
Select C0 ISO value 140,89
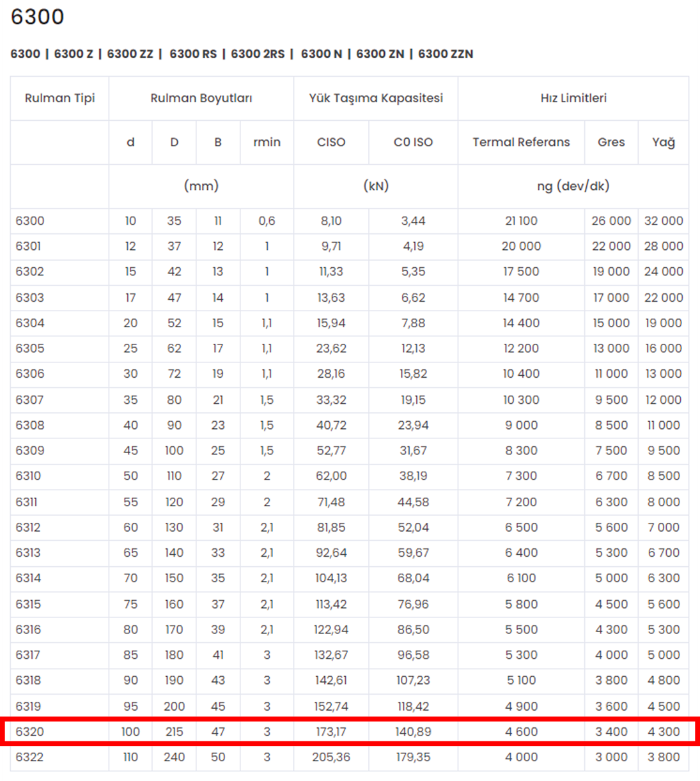(413, 732)
